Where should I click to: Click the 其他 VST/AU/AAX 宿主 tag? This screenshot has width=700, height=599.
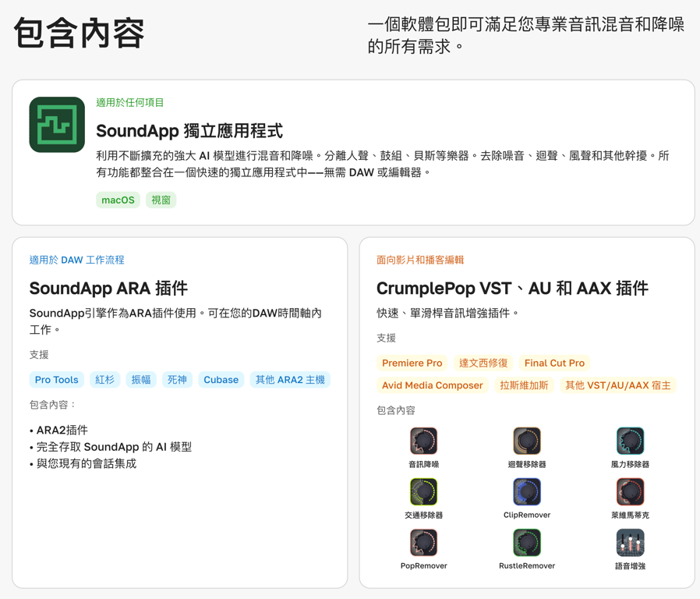(618, 385)
